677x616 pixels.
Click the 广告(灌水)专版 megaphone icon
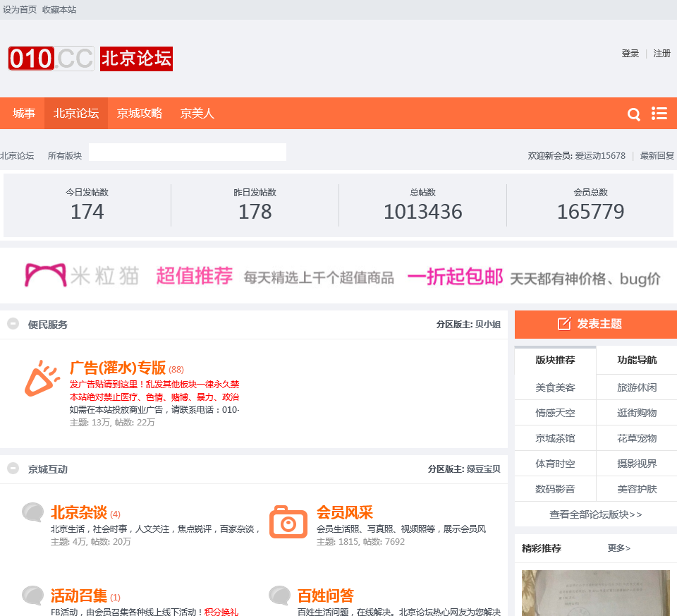coord(42,378)
